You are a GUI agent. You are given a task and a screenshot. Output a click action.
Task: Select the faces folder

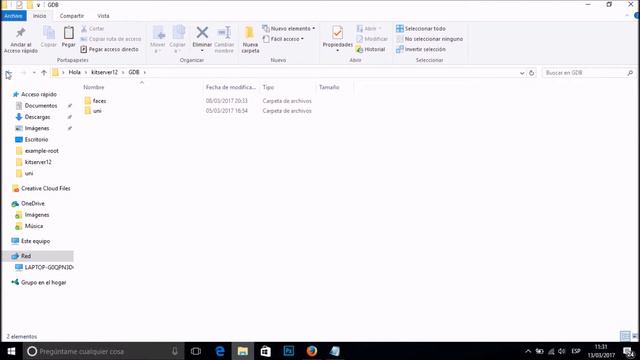[x=99, y=101]
